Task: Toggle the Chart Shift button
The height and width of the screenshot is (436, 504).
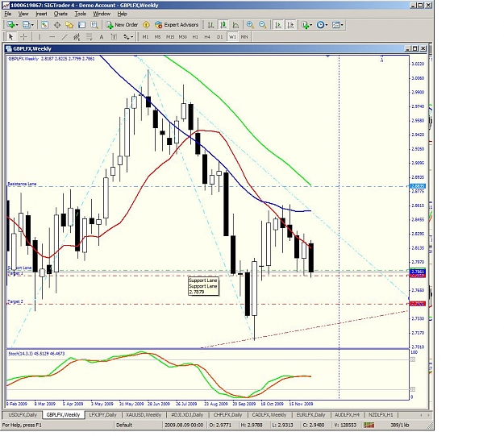Action: click(290, 25)
